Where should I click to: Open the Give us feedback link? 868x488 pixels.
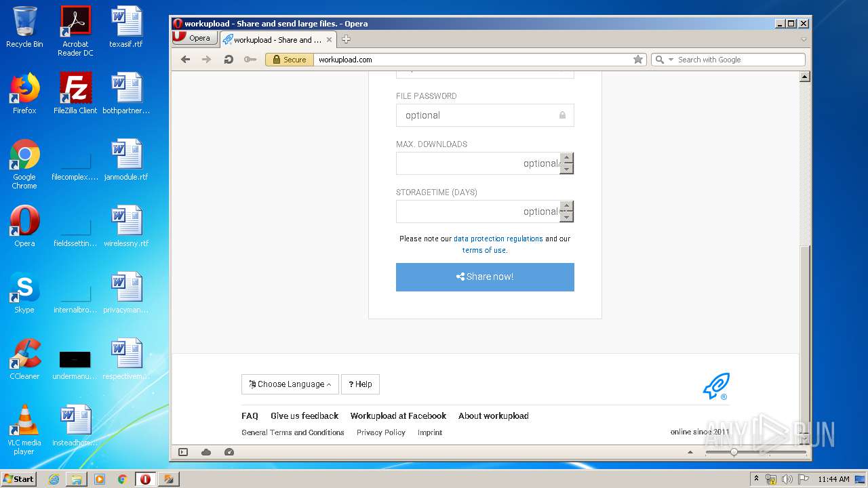pos(304,416)
